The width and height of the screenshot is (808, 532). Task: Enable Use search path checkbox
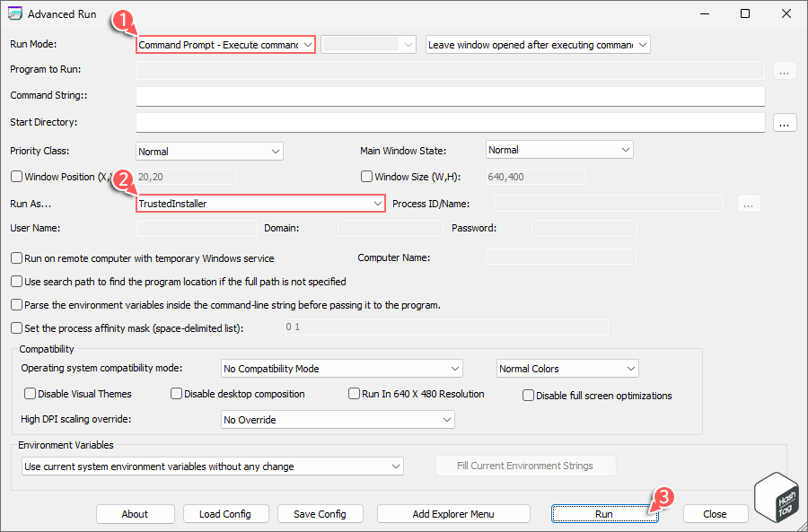(16, 281)
